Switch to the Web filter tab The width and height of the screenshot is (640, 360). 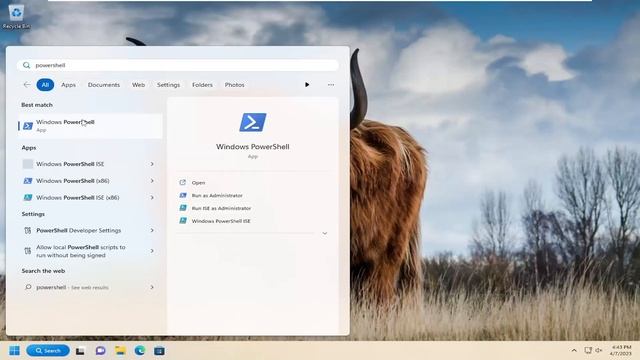(x=138, y=85)
